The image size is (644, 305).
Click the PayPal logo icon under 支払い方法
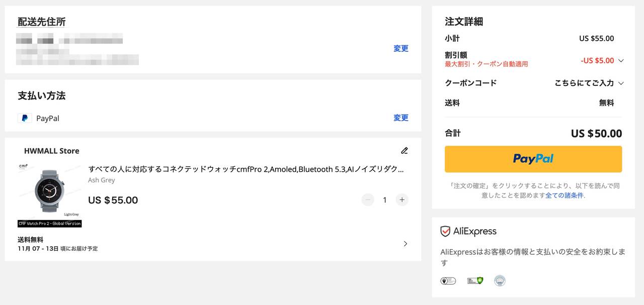(x=25, y=118)
